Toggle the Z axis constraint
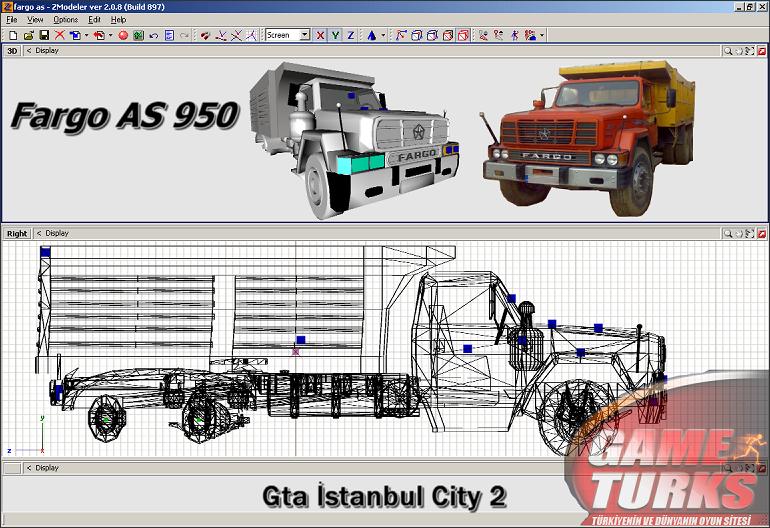The width and height of the screenshot is (770, 528). point(351,35)
